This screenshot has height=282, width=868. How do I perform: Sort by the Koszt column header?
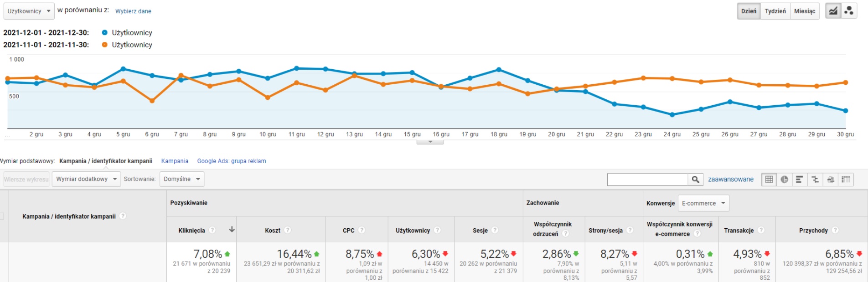click(273, 231)
